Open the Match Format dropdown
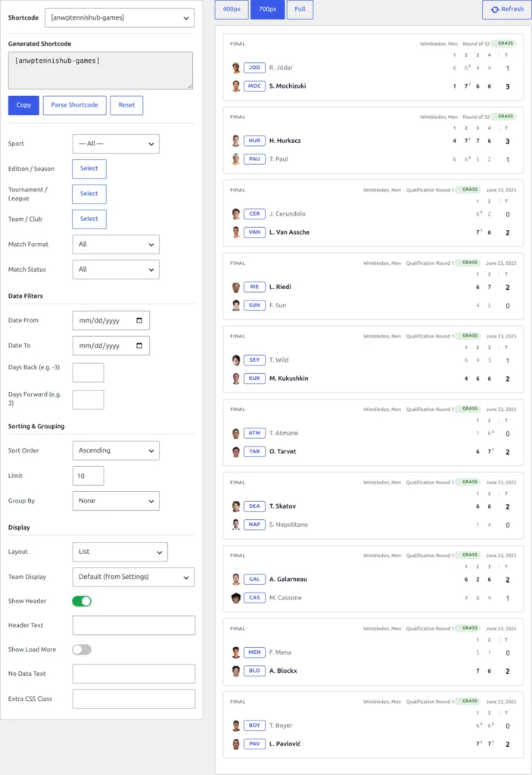This screenshot has width=532, height=775. (116, 244)
